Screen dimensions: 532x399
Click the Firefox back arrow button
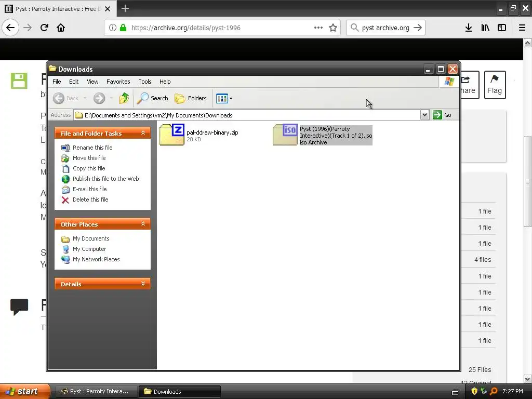point(10,28)
